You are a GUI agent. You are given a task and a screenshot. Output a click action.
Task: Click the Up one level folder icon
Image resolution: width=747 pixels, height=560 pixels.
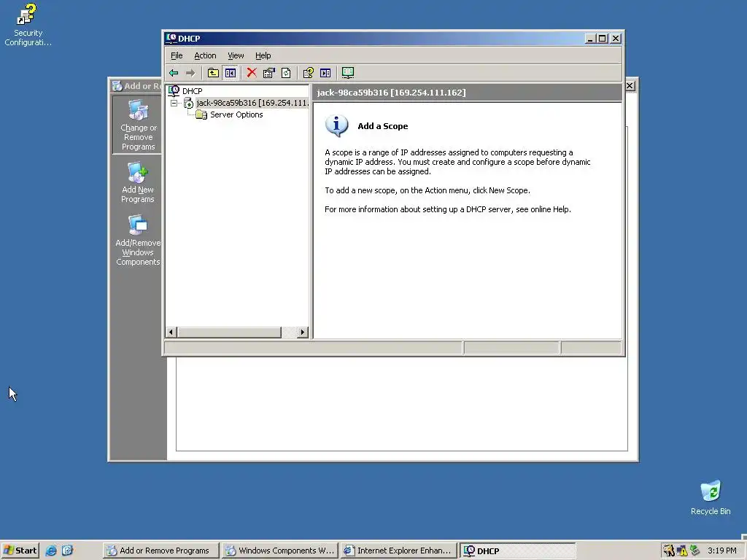pyautogui.click(x=213, y=73)
